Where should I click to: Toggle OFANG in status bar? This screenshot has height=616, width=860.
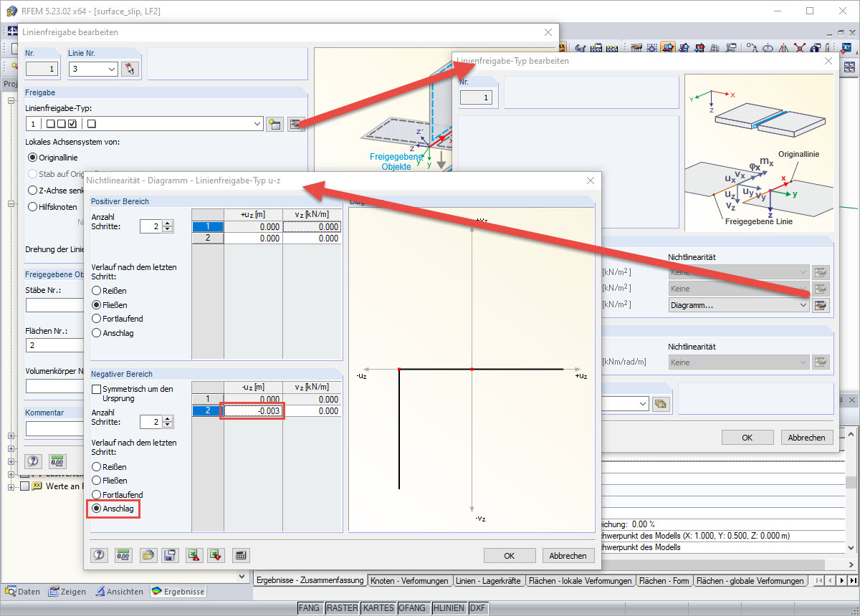pos(414,608)
